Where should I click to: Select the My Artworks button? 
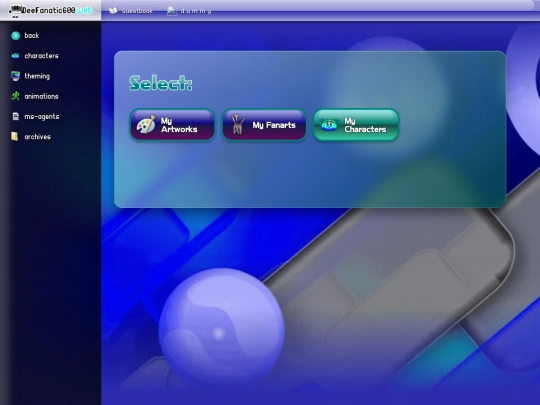[173, 125]
